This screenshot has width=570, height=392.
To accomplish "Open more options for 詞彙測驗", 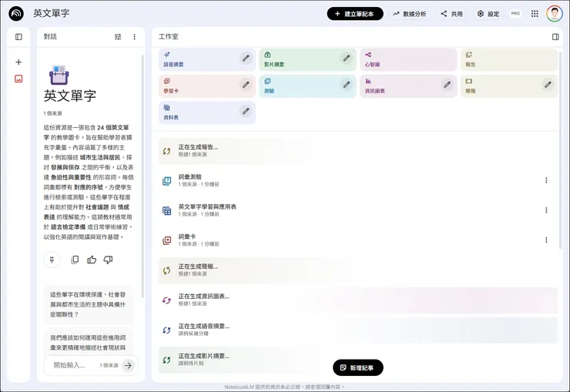I will point(546,180).
